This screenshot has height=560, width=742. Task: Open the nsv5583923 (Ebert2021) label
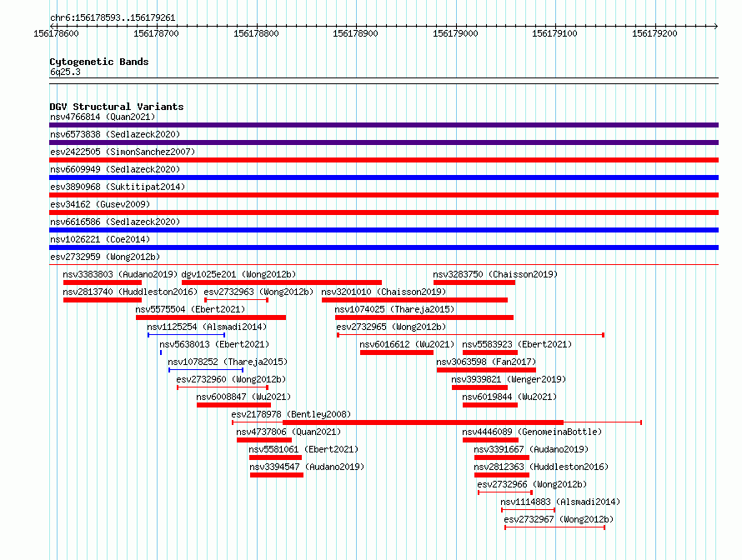tap(517, 344)
